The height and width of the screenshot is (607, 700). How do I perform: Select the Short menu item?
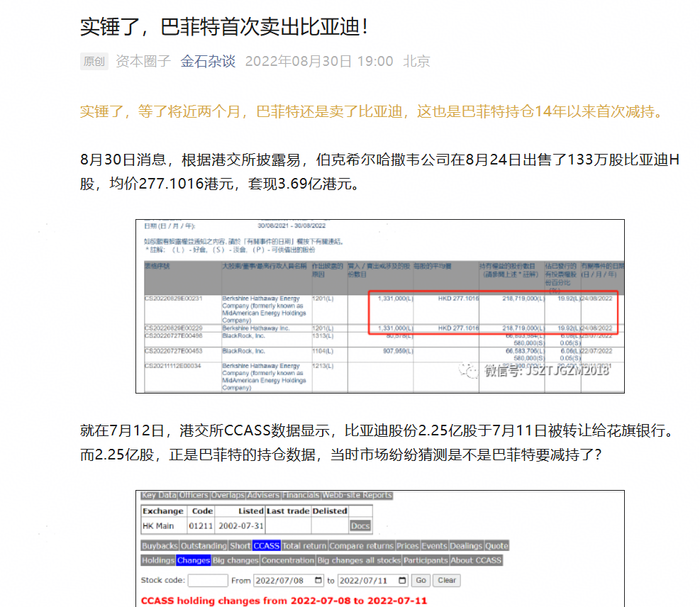point(240,546)
